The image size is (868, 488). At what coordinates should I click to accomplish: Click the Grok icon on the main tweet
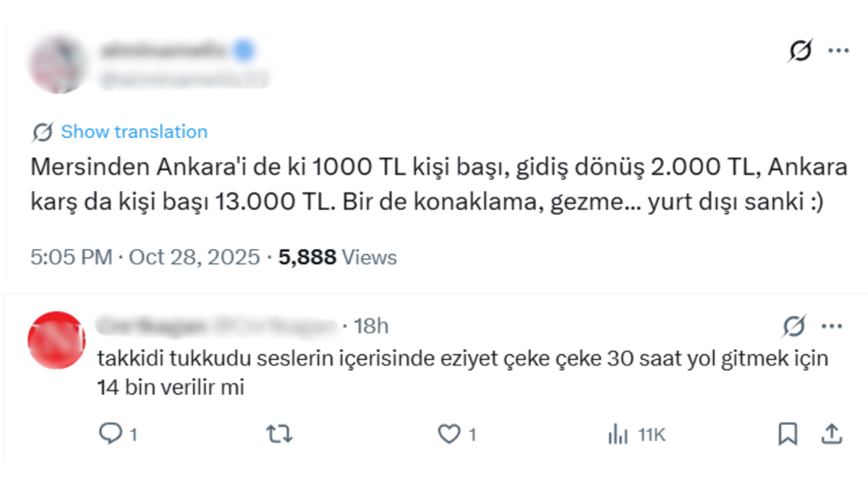pos(799,51)
